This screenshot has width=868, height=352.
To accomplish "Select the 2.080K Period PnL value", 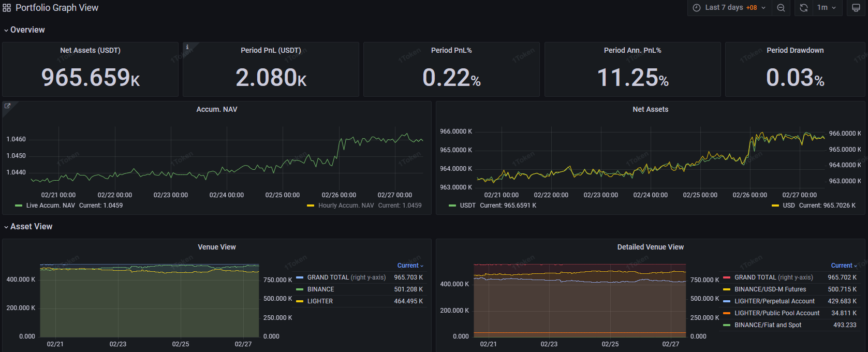I will click(x=271, y=78).
